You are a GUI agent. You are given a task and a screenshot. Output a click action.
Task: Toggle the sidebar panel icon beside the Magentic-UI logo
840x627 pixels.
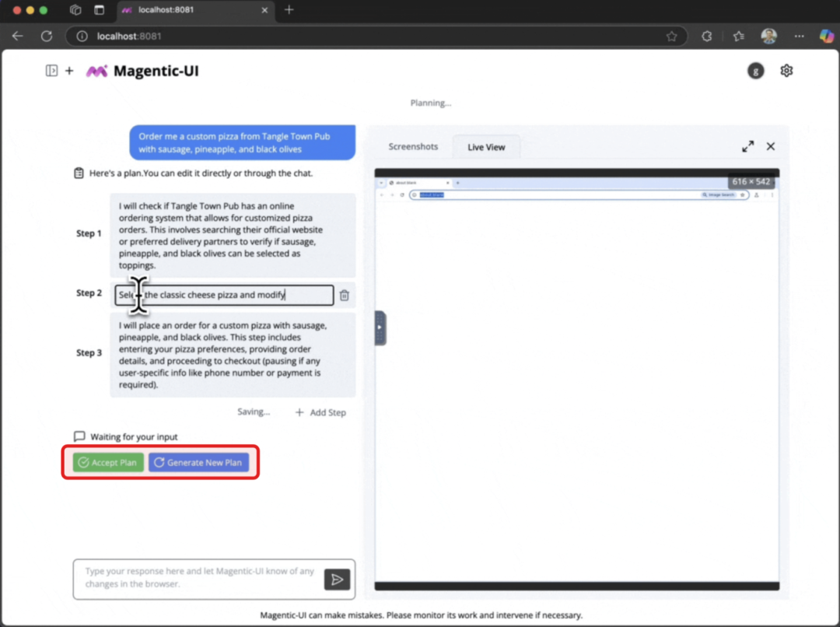coord(51,71)
